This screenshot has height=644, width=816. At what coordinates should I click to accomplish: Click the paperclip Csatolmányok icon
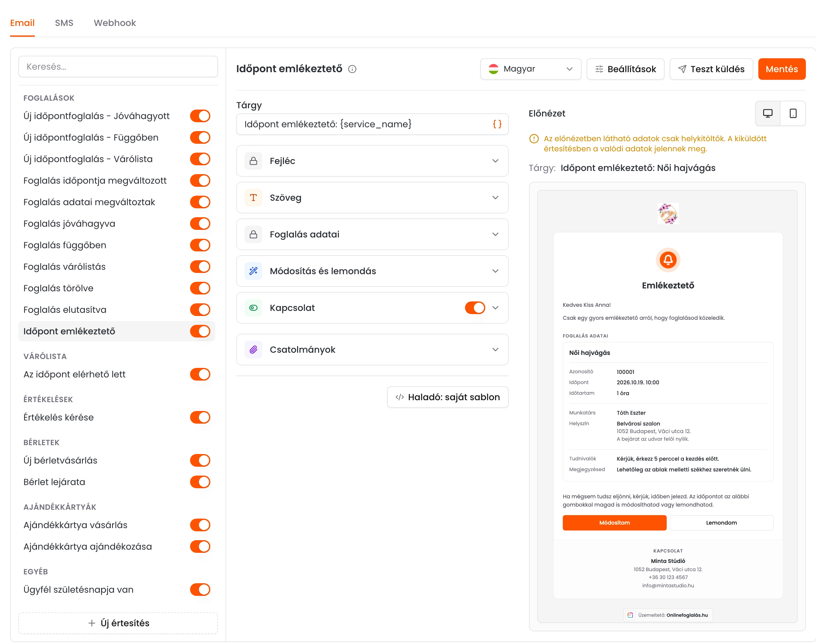253,350
